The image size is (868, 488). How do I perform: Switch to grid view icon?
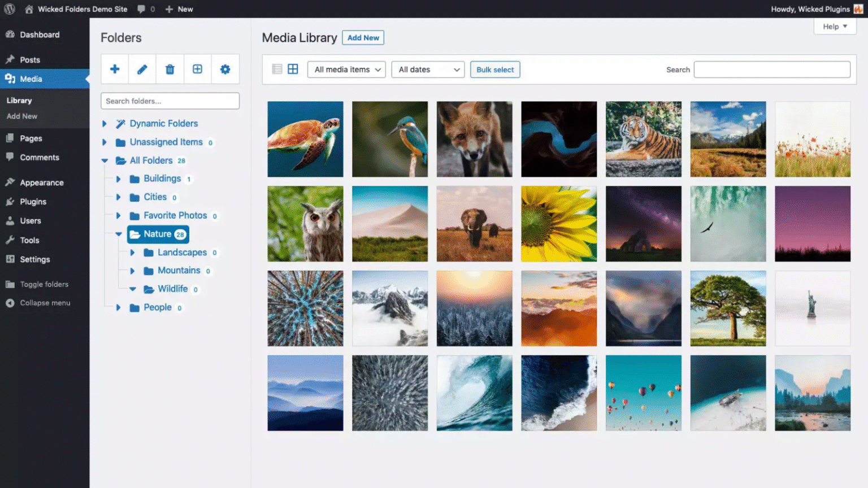(x=293, y=69)
